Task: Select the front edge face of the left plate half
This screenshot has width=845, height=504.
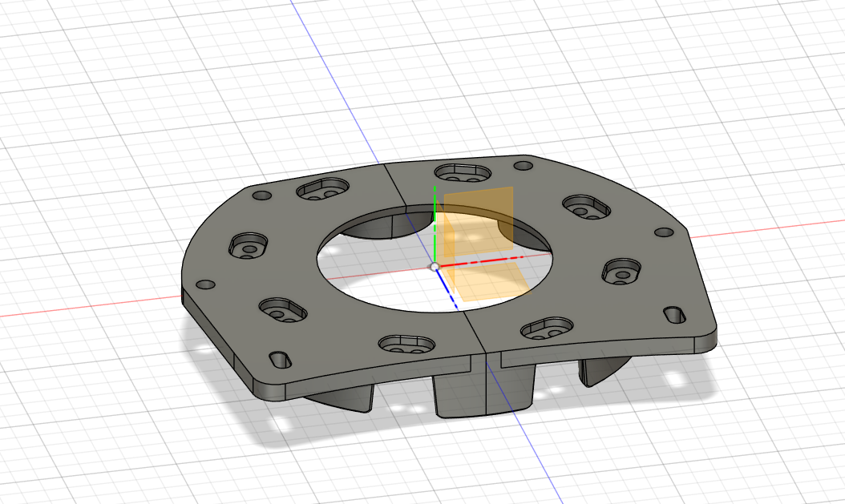Action: click(x=366, y=377)
